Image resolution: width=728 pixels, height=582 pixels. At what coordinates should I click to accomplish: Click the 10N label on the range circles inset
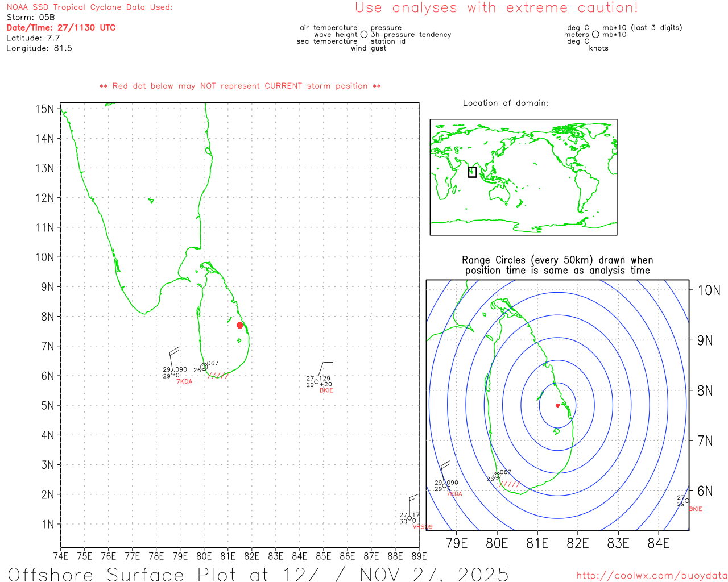709,290
